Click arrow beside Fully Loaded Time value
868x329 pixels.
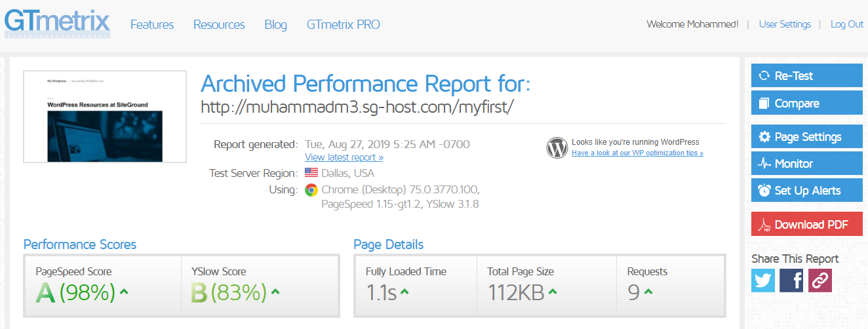pos(404,292)
